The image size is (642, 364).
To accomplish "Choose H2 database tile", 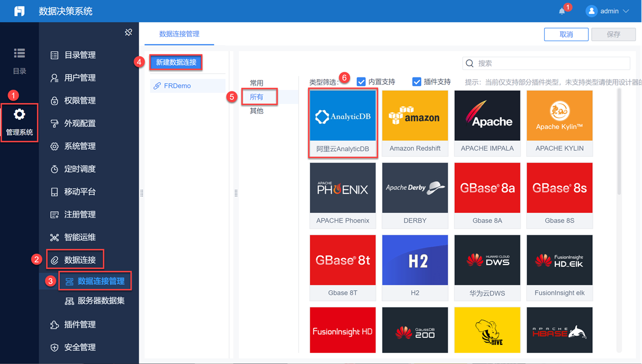I will click(415, 268).
